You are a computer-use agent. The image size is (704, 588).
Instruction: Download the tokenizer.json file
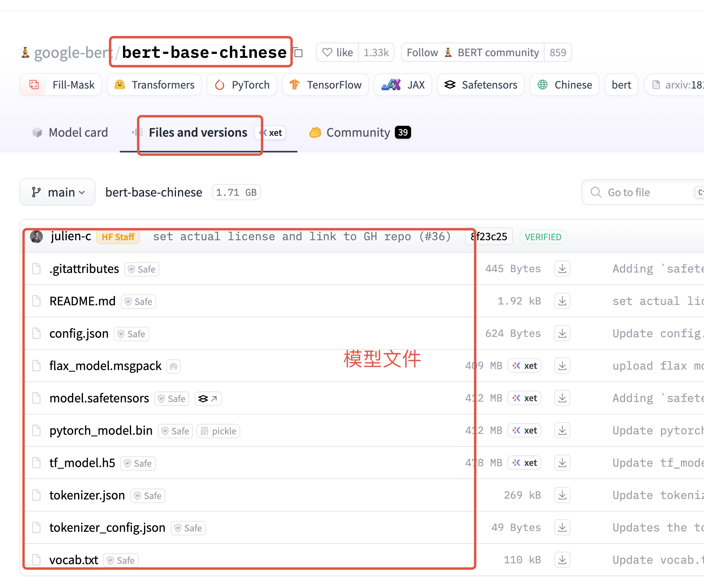point(562,495)
